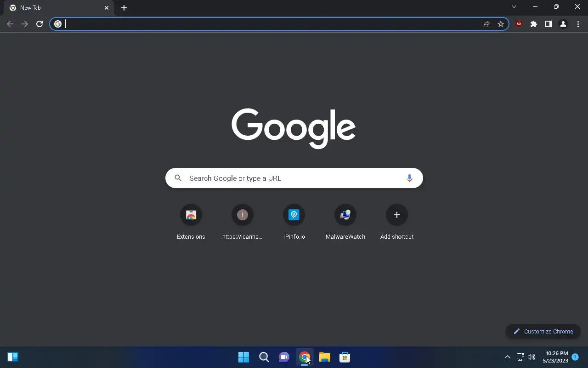Click the browser forward arrow
588x368 pixels.
click(25, 24)
